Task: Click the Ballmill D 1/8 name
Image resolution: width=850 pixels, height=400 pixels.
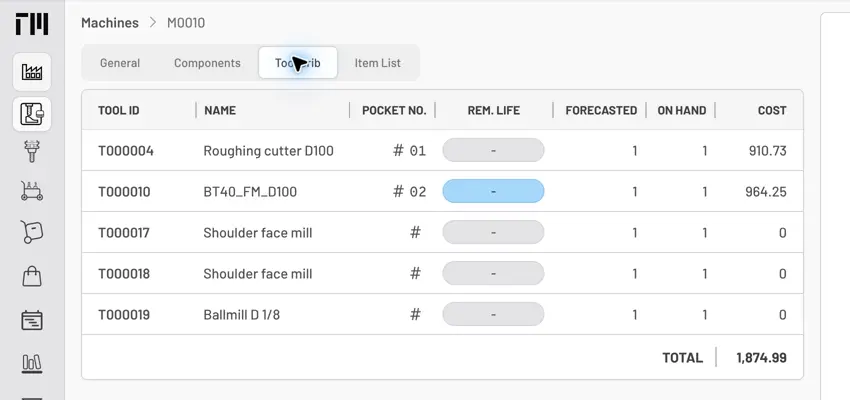Action: click(241, 315)
